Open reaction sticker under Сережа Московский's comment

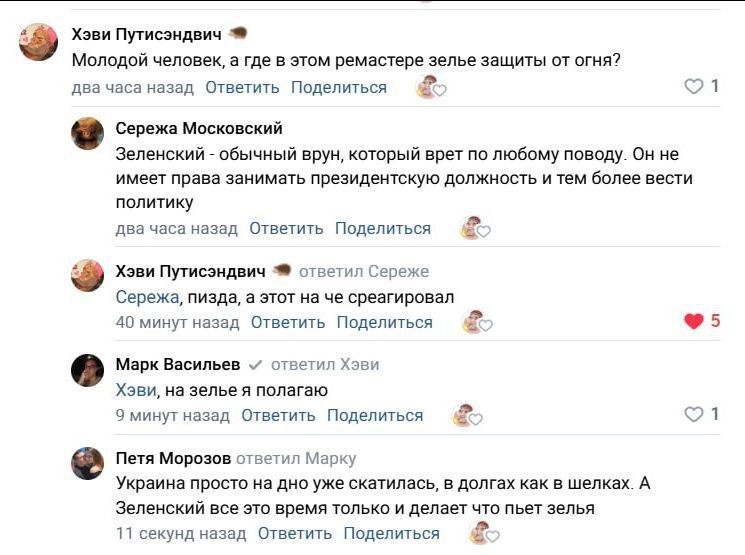point(474,229)
